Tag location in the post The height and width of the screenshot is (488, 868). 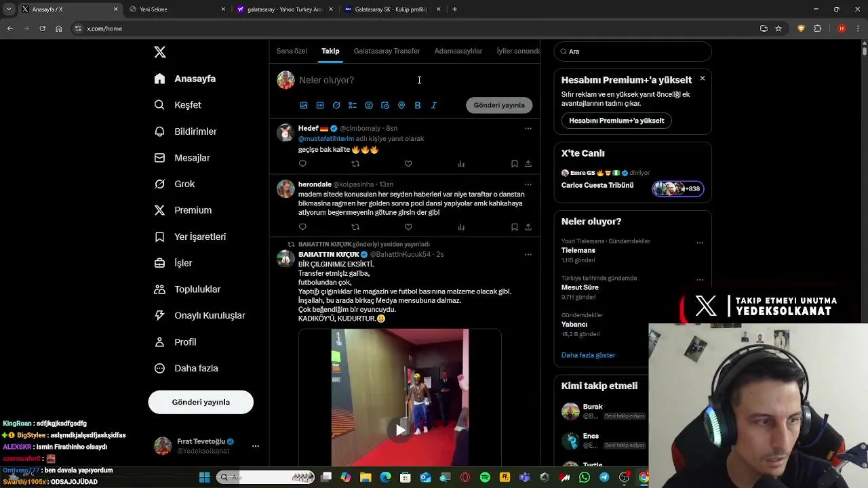(401, 105)
